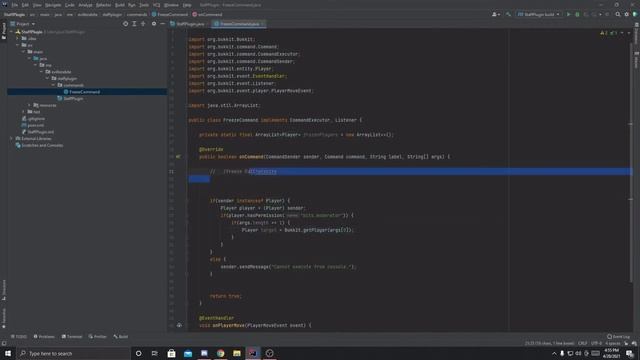The width and height of the screenshot is (640, 360).
Task: Open Project panel options gear
Action: [154, 24]
